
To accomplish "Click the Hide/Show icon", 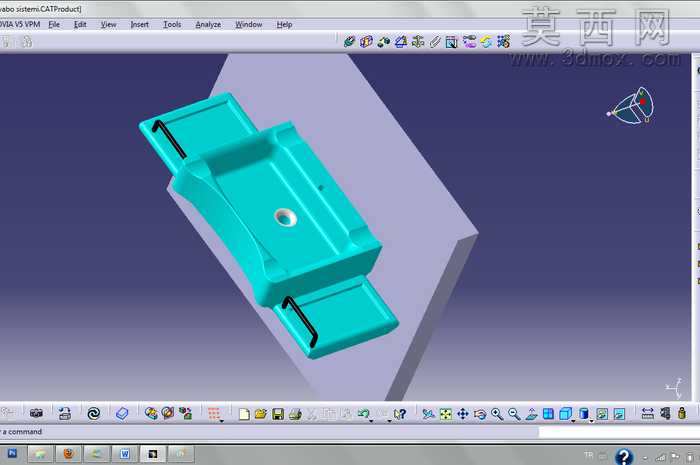I will [x=602, y=414].
